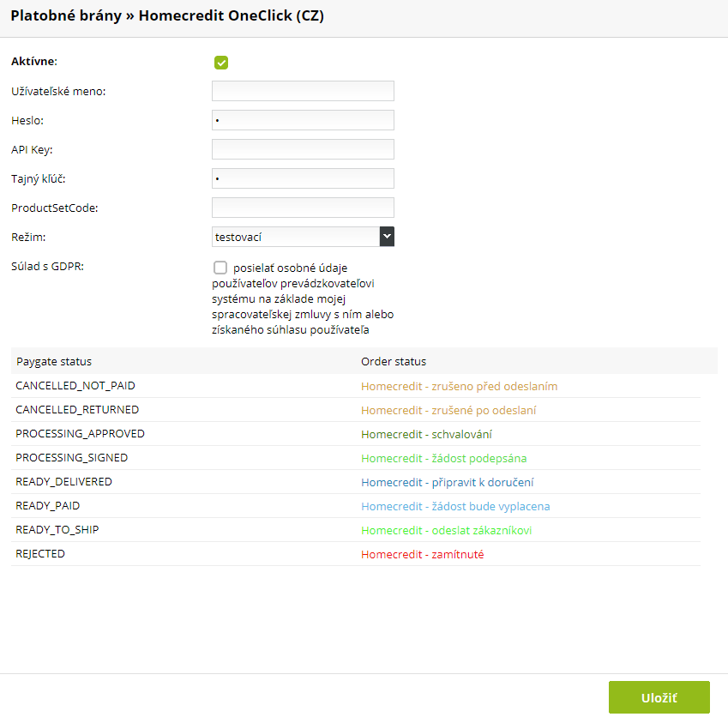The width and height of the screenshot is (728, 717).
Task: Uncheck the Aktívne checkbox
Action: point(221,63)
